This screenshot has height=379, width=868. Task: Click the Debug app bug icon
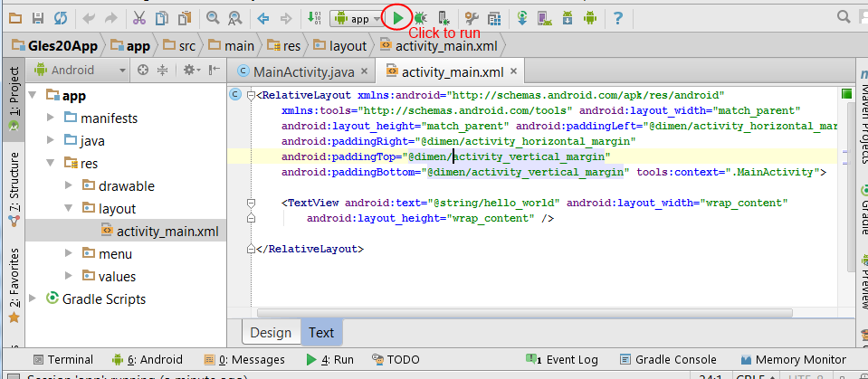(x=422, y=17)
